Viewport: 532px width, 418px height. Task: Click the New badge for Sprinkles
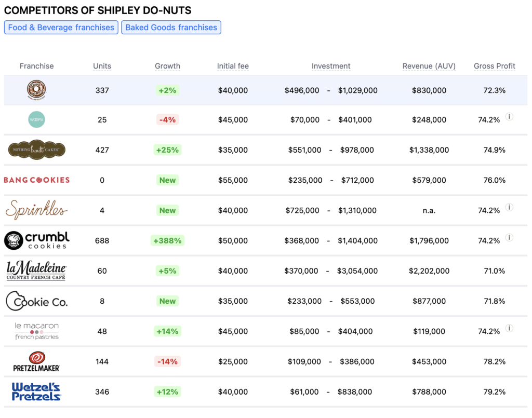pyautogui.click(x=168, y=210)
